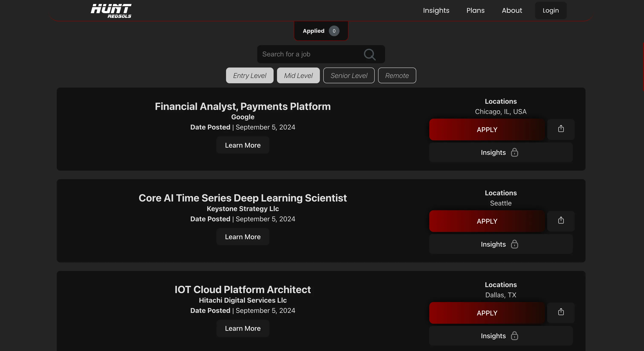Share the IOT Cloud Platform Architect job
The image size is (644, 351).
click(x=561, y=312)
